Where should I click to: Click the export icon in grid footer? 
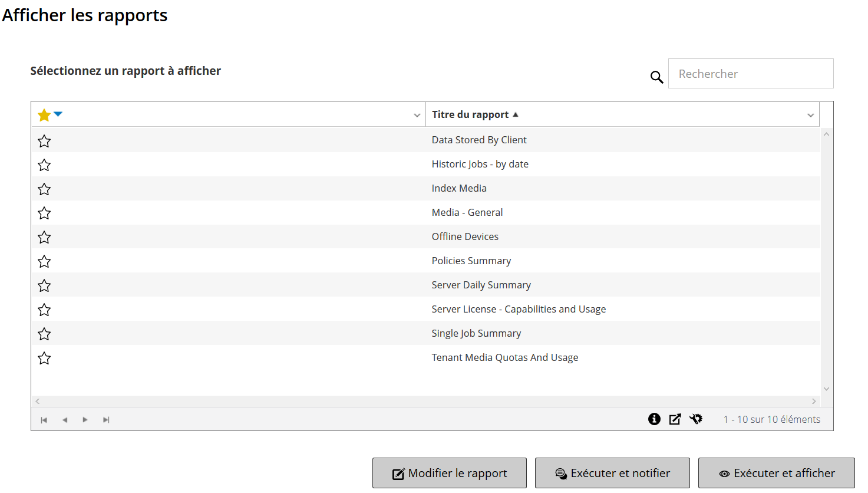click(x=675, y=419)
